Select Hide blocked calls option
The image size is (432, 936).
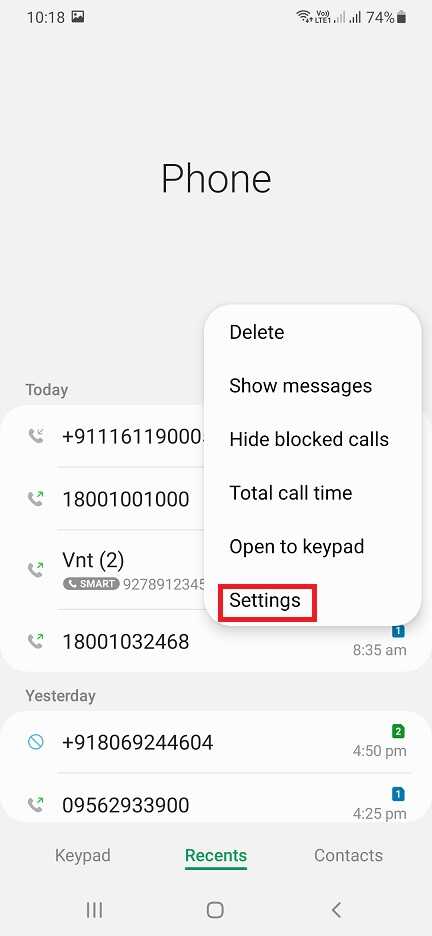point(309,439)
